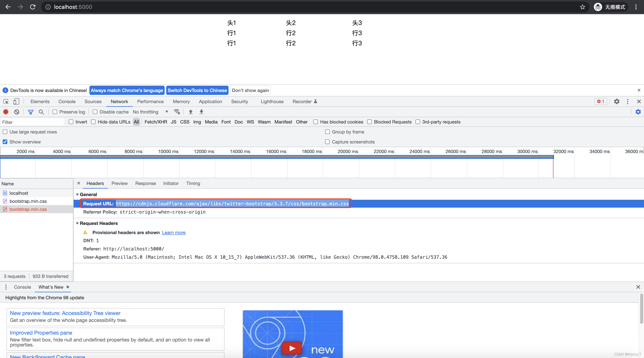Click the Import HAR upload arrow

(191, 112)
